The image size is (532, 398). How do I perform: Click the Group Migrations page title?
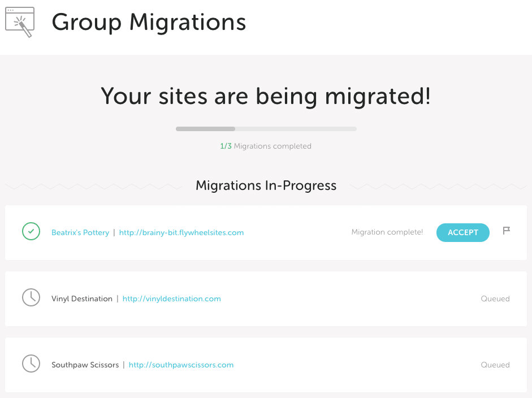pyautogui.click(x=149, y=23)
